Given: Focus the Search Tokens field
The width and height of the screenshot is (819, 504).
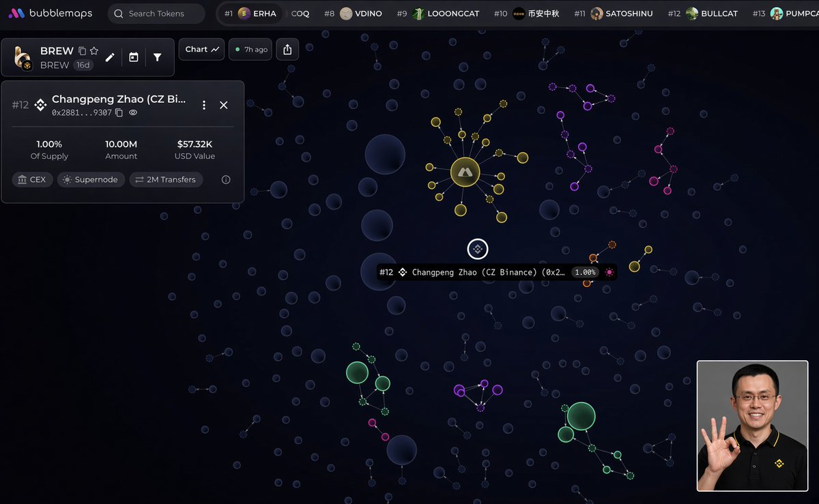Looking at the screenshot, I should coord(156,14).
